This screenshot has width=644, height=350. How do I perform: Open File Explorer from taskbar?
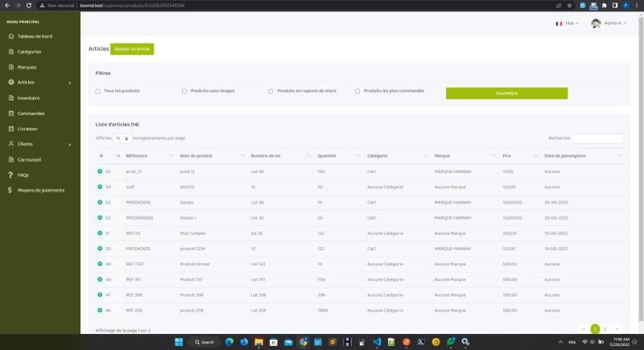click(x=258, y=342)
